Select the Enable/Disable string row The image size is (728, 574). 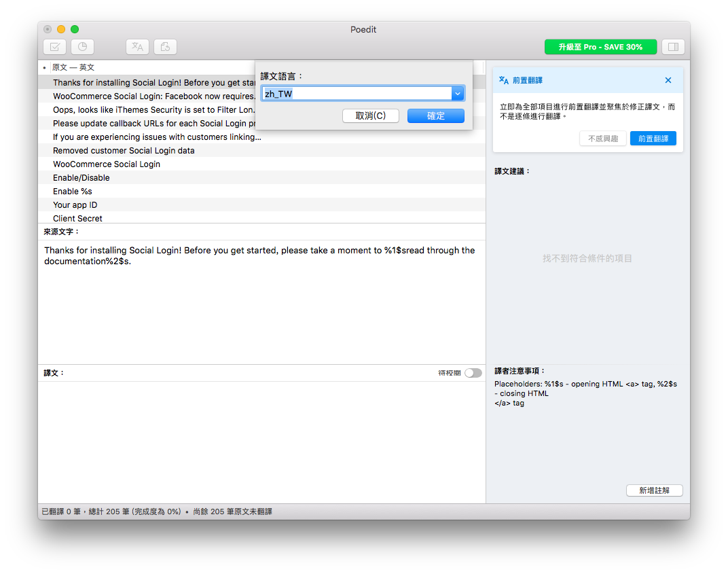(81, 178)
